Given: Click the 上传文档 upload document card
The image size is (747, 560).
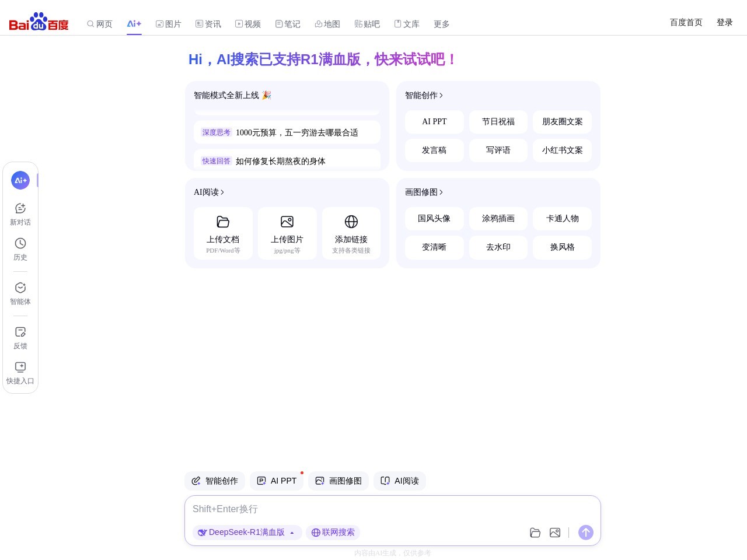Looking at the screenshot, I should pos(223,233).
